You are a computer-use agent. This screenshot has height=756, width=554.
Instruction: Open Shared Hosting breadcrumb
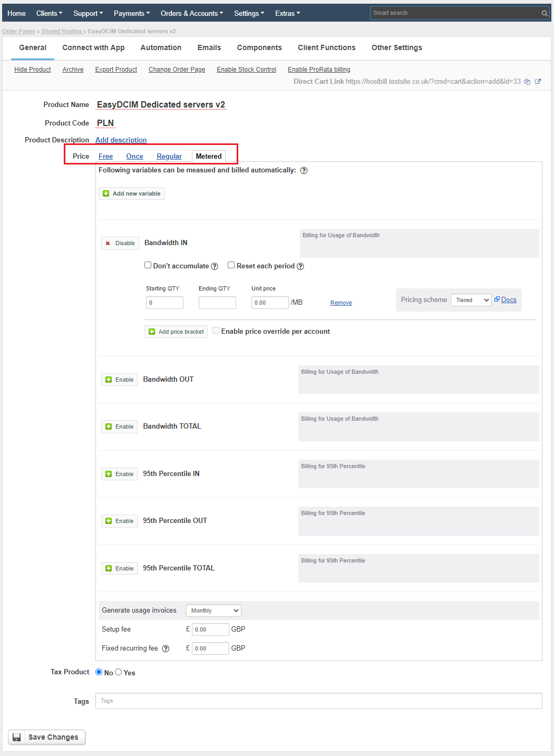pos(62,31)
